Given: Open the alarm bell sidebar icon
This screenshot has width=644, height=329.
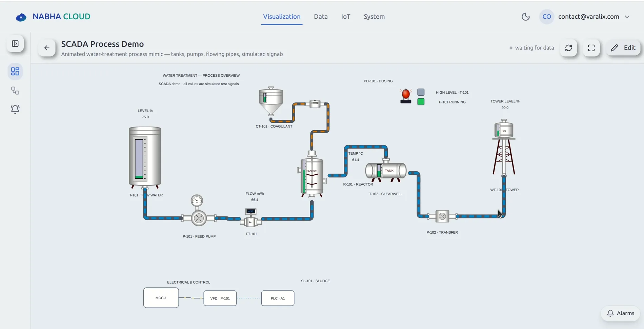Looking at the screenshot, I should (x=15, y=109).
